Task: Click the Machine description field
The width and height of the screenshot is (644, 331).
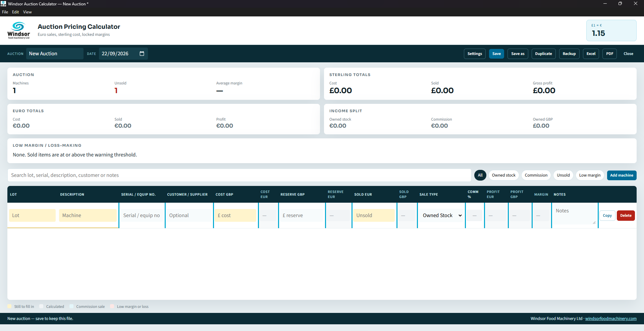Action: tap(88, 215)
